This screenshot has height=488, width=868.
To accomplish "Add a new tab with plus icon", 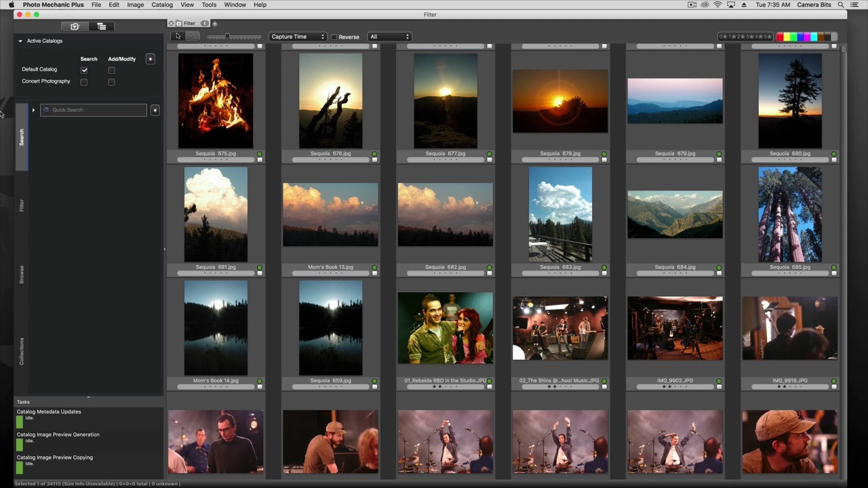I will [x=215, y=24].
